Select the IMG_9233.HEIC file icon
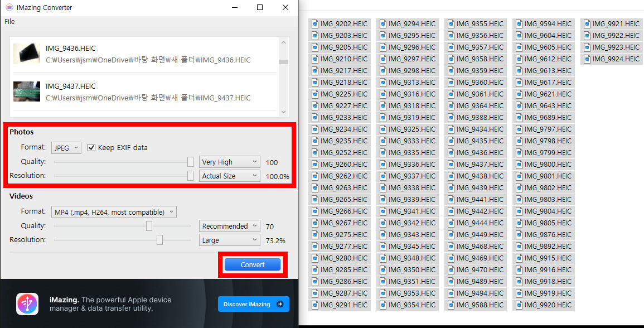 click(315, 118)
